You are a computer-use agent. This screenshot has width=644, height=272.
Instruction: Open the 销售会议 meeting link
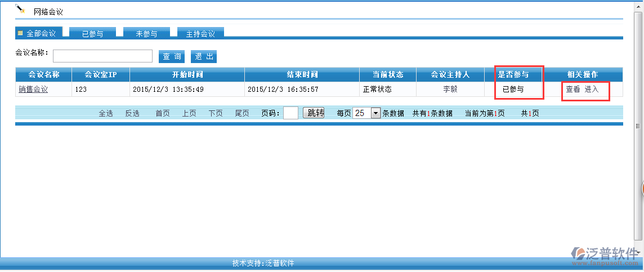[33, 89]
